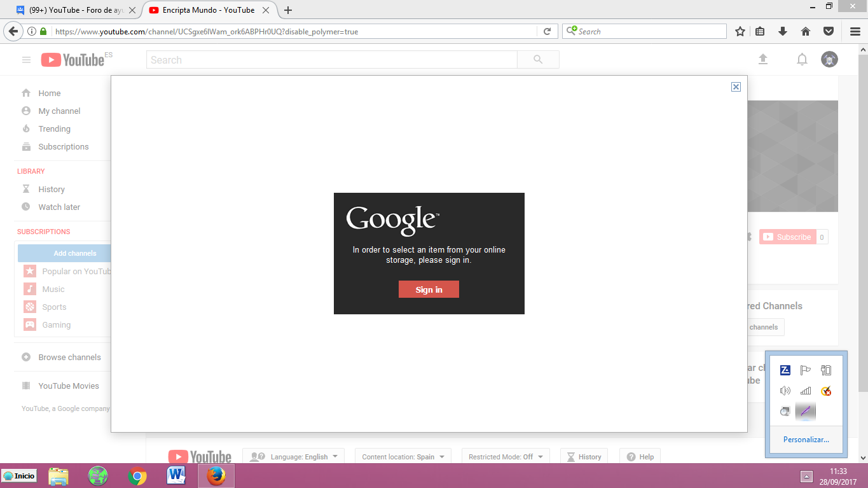Open Watch later in the sidebar
Viewport: 868px width, 488px height.
(x=59, y=207)
